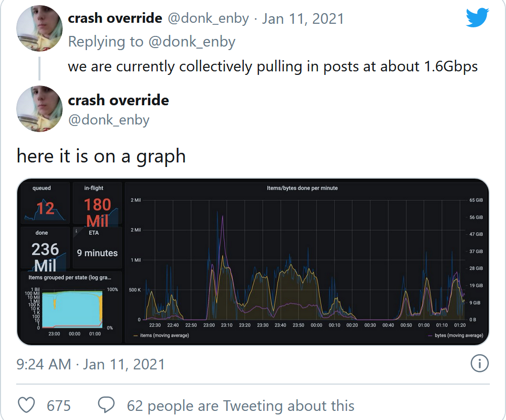The width and height of the screenshot is (506, 420).
Task: Open replies via speech bubble icon
Action: tap(106, 405)
